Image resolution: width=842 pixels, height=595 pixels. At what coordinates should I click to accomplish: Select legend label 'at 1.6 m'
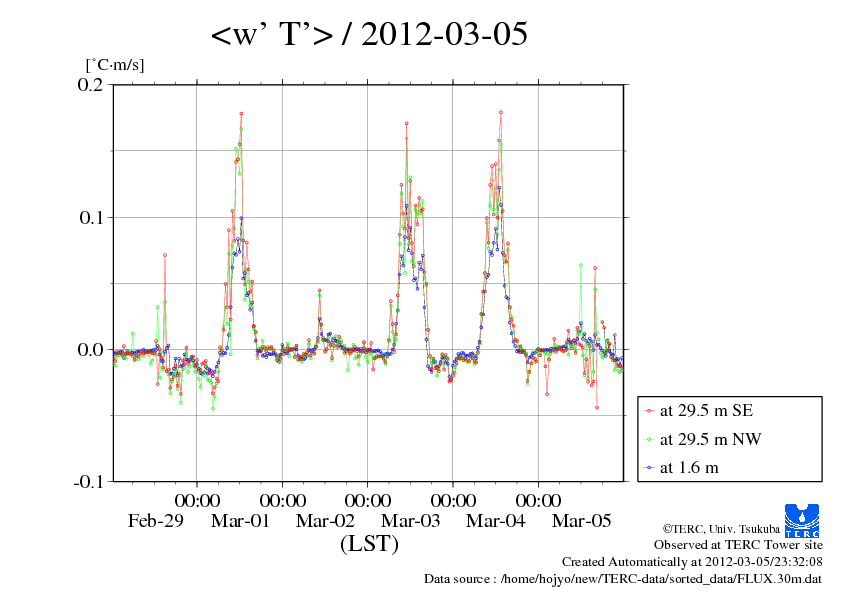[x=689, y=468]
